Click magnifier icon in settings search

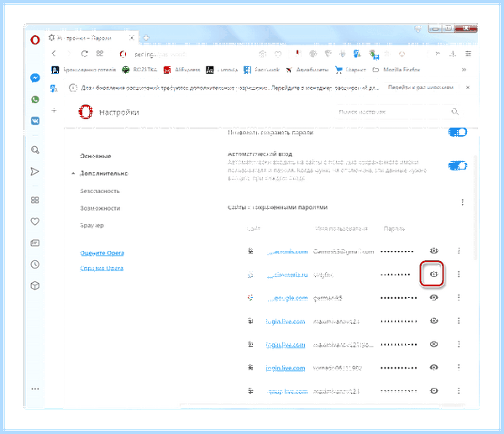pyautogui.click(x=454, y=112)
